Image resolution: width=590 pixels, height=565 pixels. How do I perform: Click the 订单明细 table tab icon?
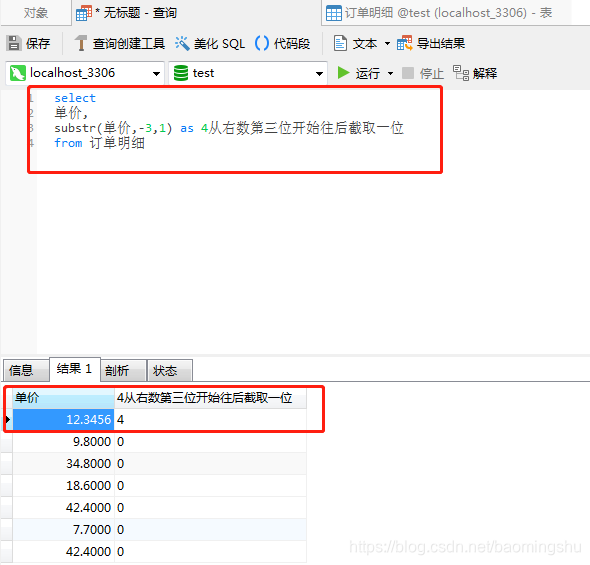point(334,13)
